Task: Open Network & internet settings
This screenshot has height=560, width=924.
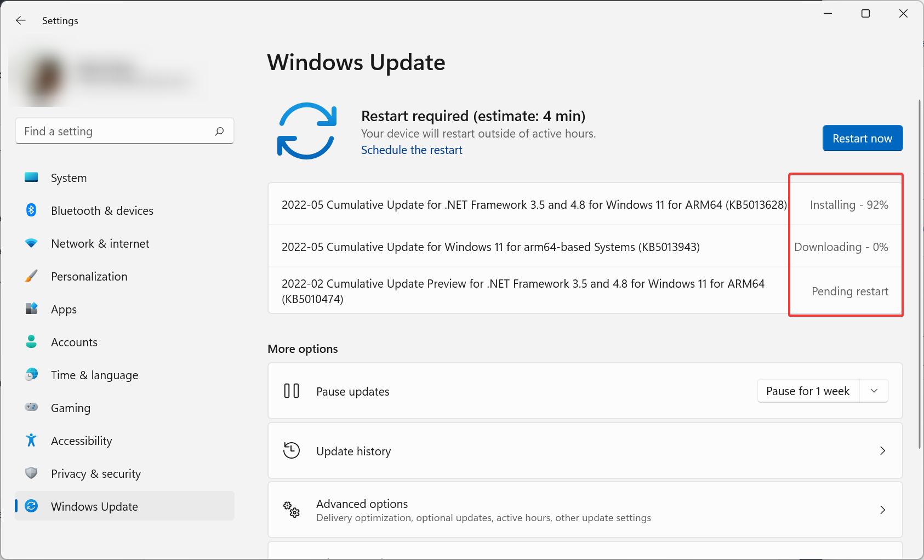Action: coord(124,243)
